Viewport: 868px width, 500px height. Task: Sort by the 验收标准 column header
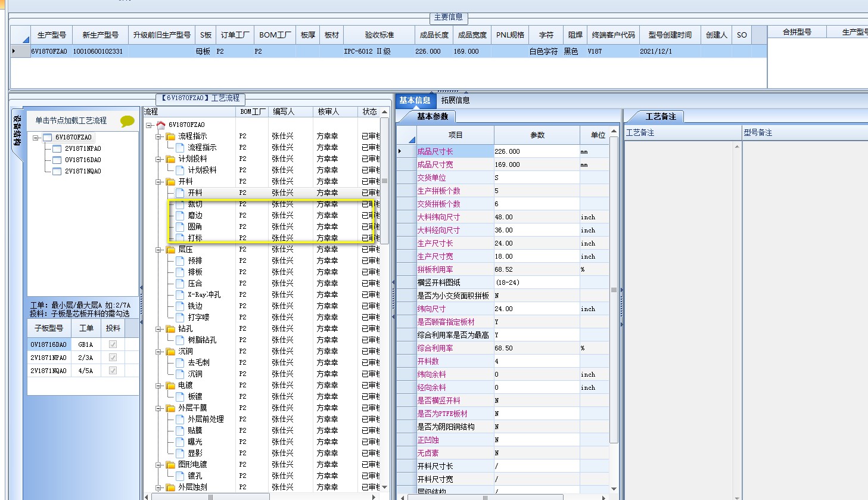(379, 35)
